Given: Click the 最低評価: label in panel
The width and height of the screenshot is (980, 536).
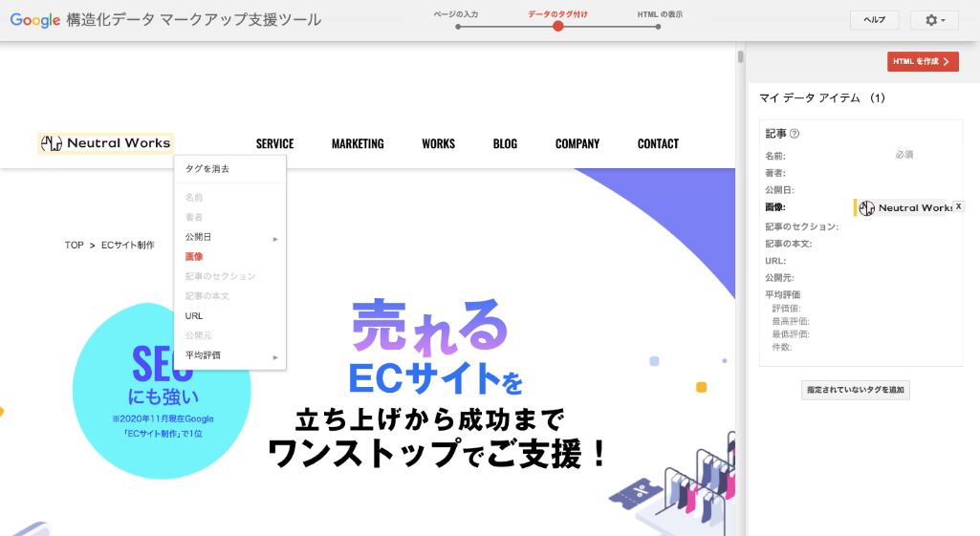Looking at the screenshot, I should [791, 334].
